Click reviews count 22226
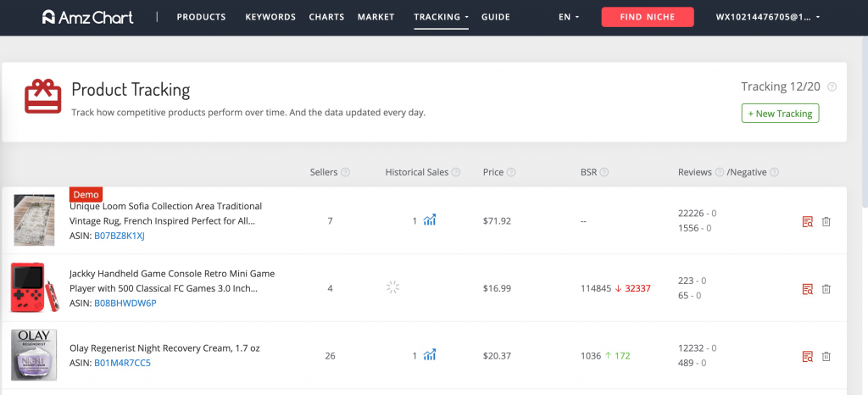Image resolution: width=868 pixels, height=395 pixels. point(690,213)
